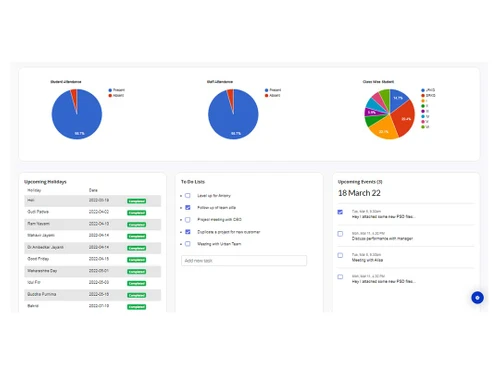Open 'Discuss performance with manager' event text

(382, 239)
